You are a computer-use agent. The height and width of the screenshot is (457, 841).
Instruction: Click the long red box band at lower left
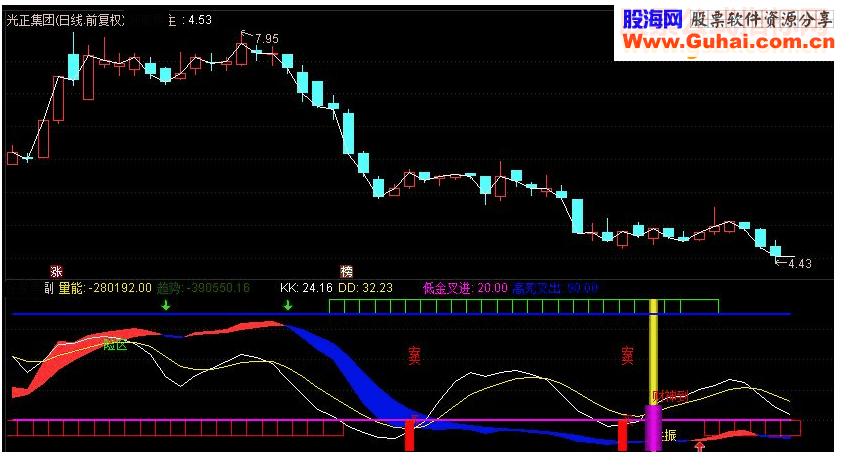pos(175,429)
